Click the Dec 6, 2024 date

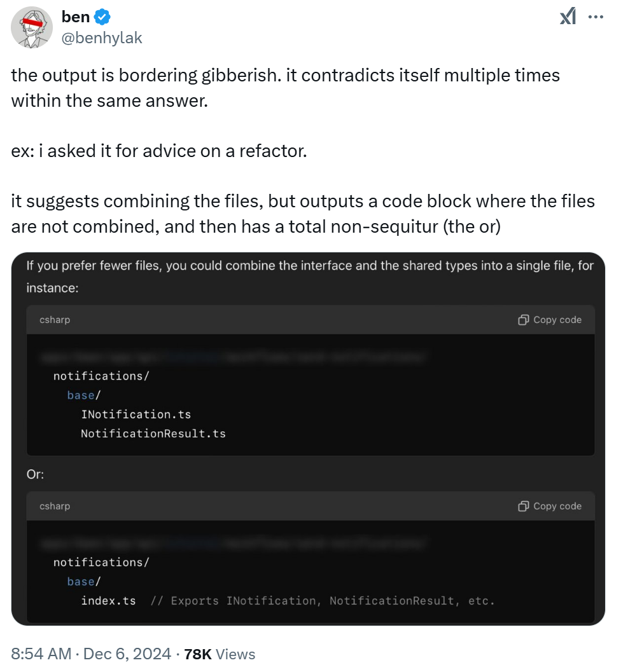[126, 654]
